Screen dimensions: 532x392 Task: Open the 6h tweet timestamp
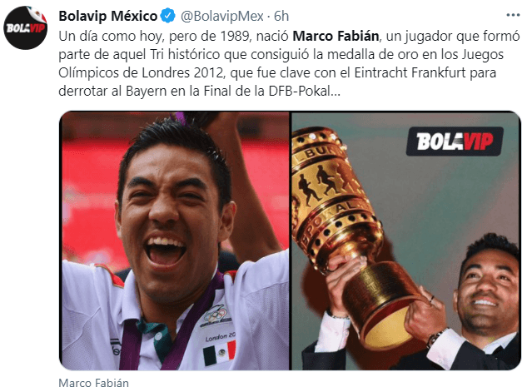point(281,16)
